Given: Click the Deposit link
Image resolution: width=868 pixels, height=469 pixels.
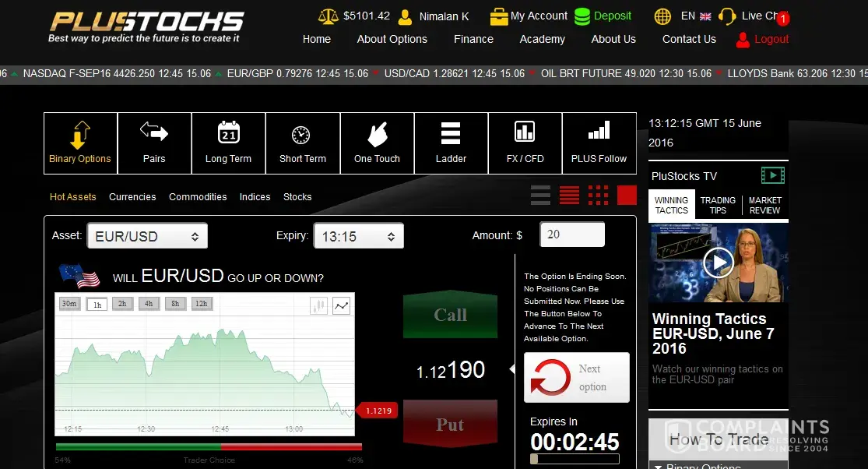Looking at the screenshot, I should [612, 16].
